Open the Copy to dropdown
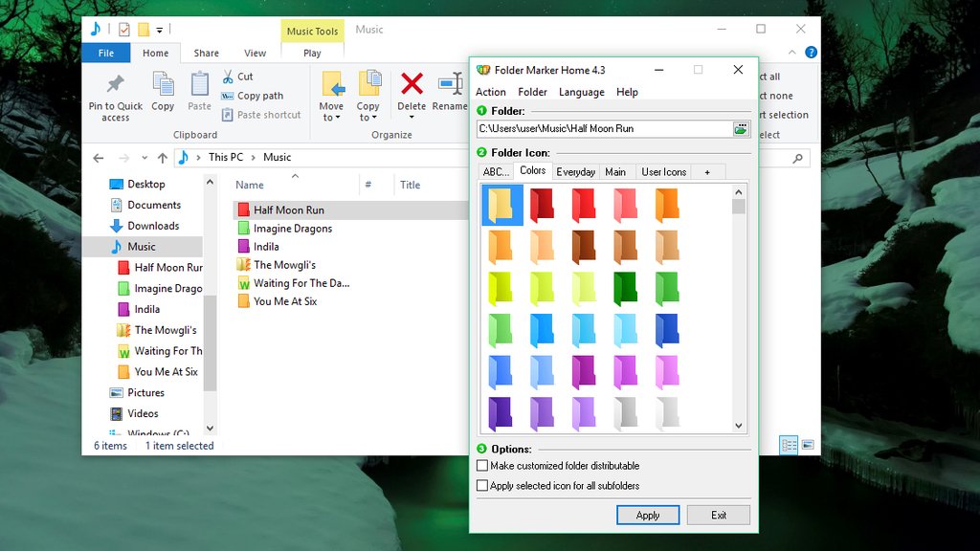 tap(367, 112)
